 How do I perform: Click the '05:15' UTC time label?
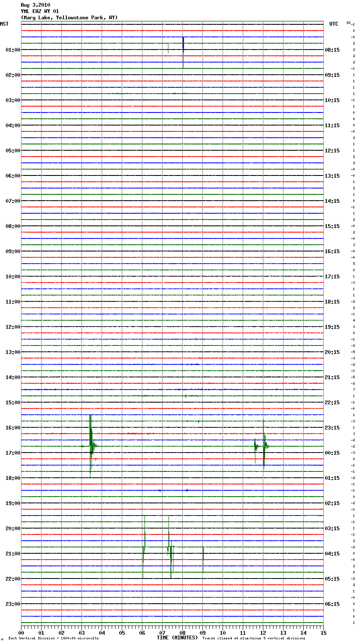coord(332,579)
